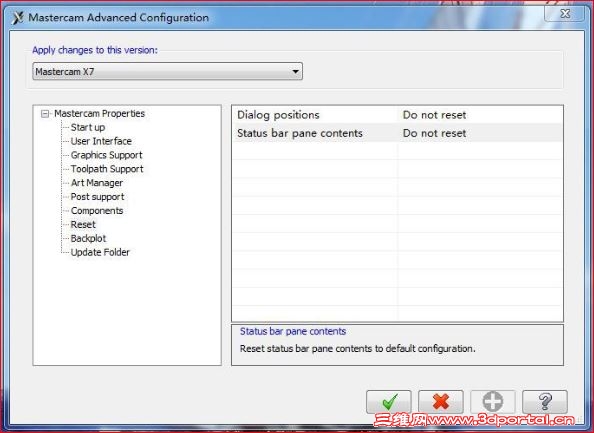
Task: Select Status bar pane contents property row
Action: [397, 133]
